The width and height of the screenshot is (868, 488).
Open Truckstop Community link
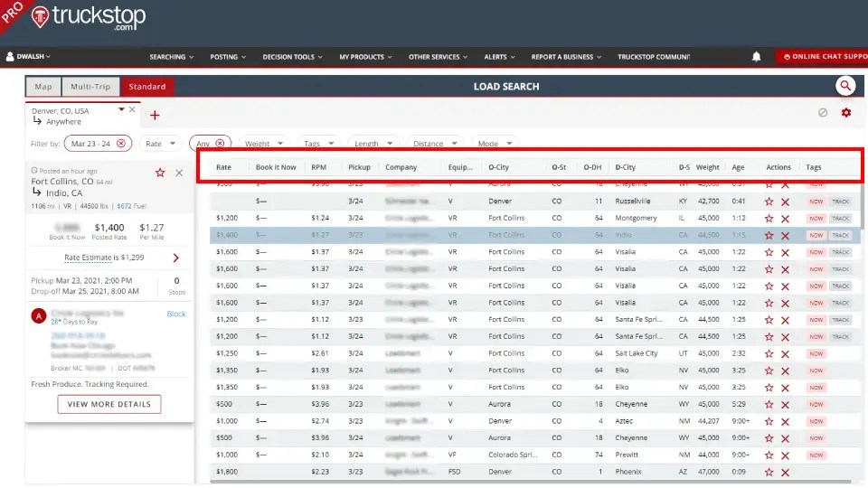pos(654,56)
